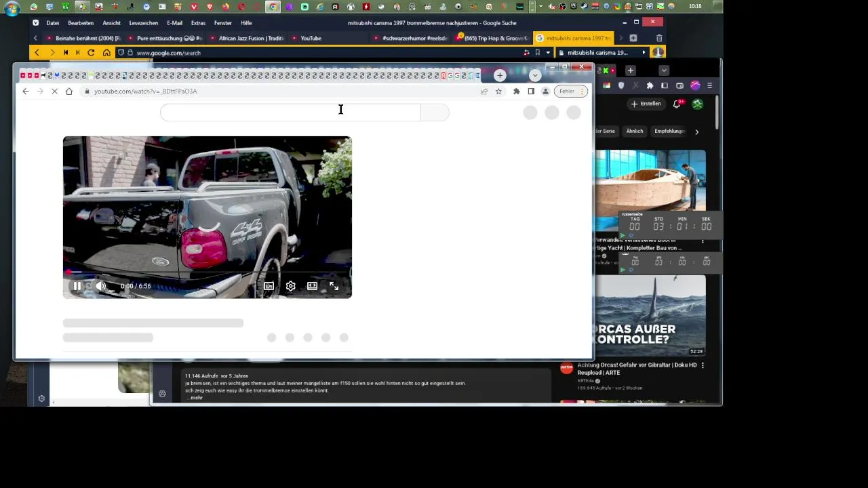Open Vivaldi closed-tabs trash icon
This screenshot has height=488, width=868.
coord(658,38)
